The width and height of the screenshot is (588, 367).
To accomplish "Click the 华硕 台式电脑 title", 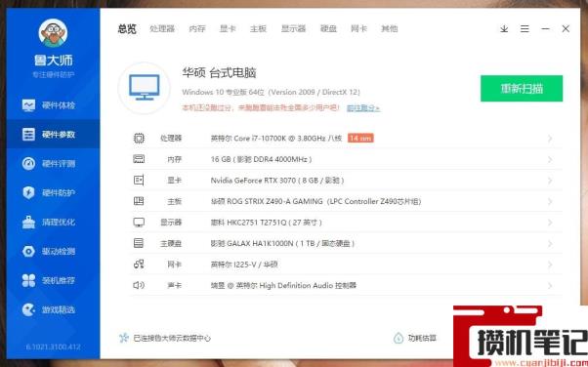I will (219, 73).
